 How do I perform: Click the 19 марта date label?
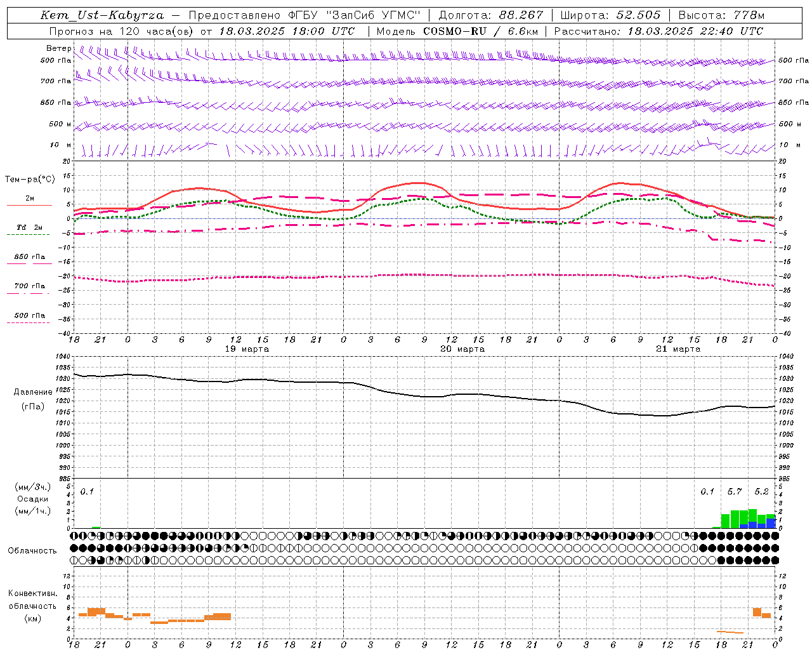point(247,349)
